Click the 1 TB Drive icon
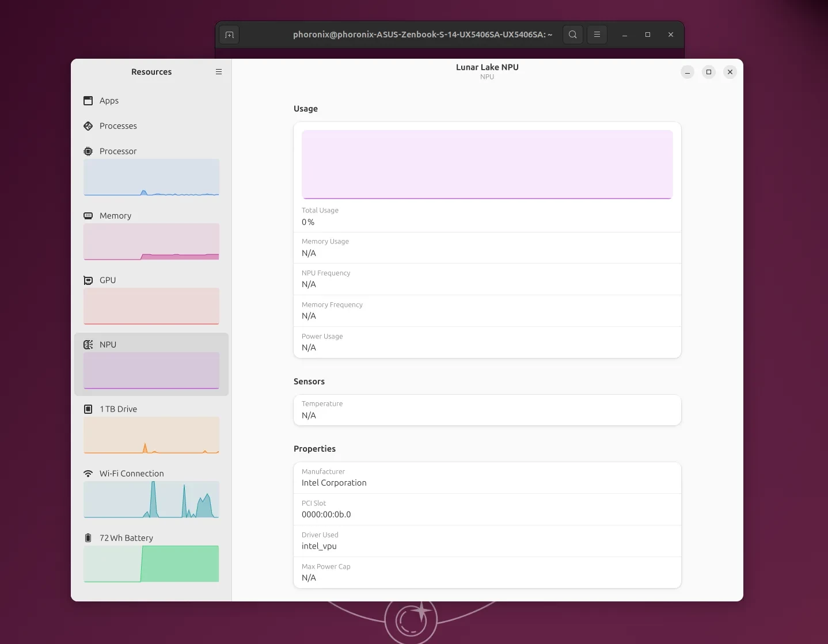 [x=88, y=409]
